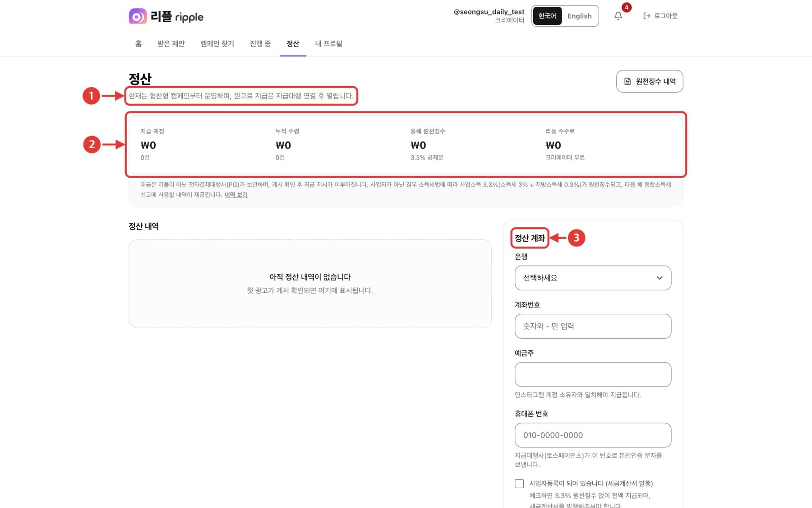Click the 정산 page title
This screenshot has height=508, width=812.
point(140,79)
